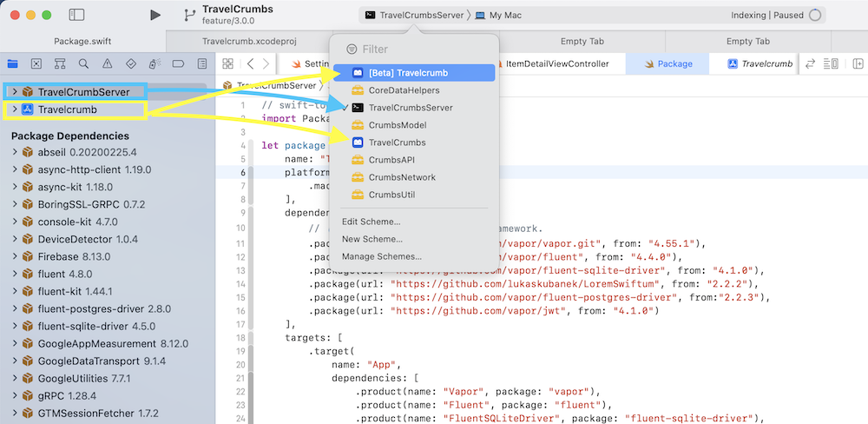Open Manage Schemes…
The width and height of the screenshot is (868, 424).
coord(381,256)
